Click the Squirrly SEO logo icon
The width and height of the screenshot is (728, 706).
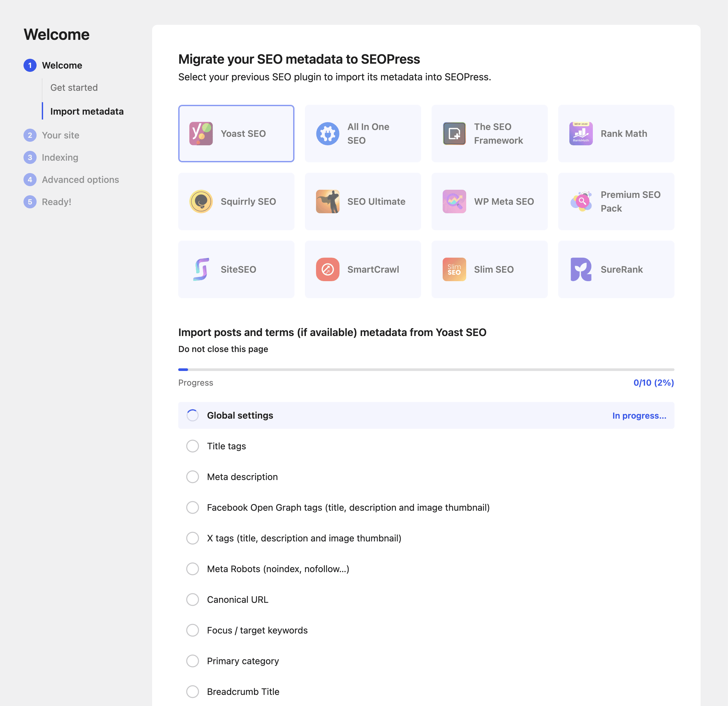tap(201, 201)
